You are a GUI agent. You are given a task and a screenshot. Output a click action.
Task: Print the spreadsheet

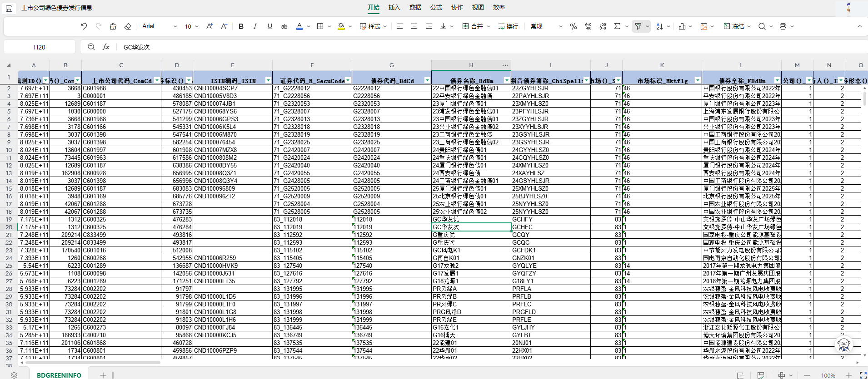pyautogui.click(x=783, y=26)
